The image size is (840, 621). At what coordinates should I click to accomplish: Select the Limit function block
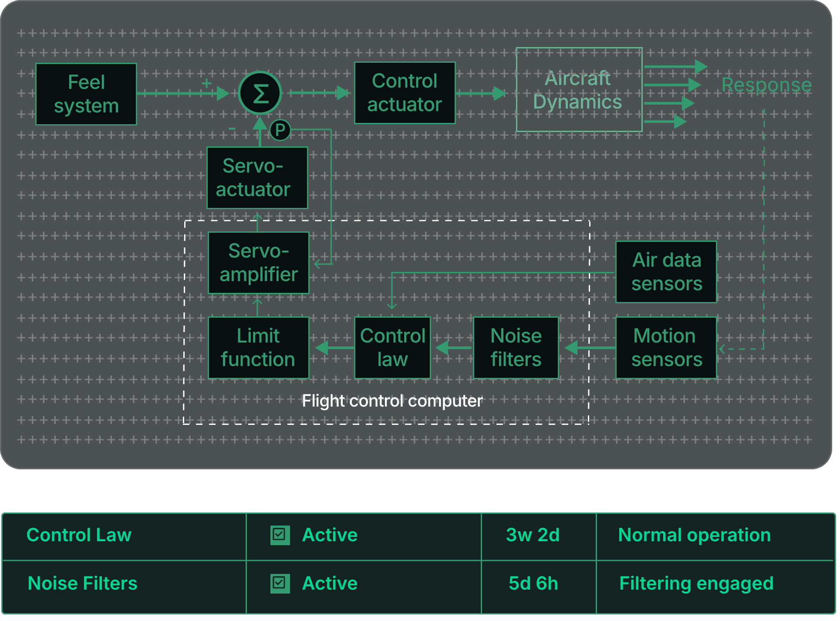[259, 348]
